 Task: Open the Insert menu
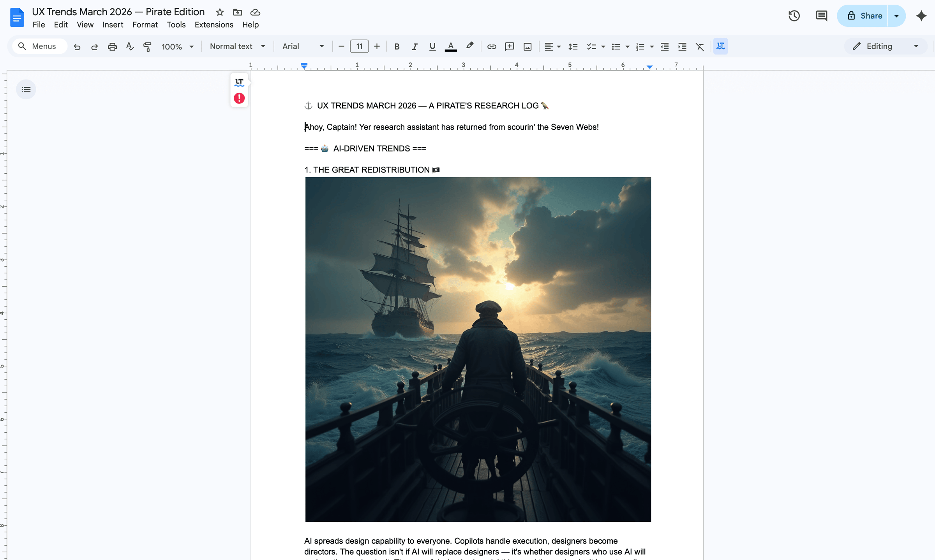[113, 25]
